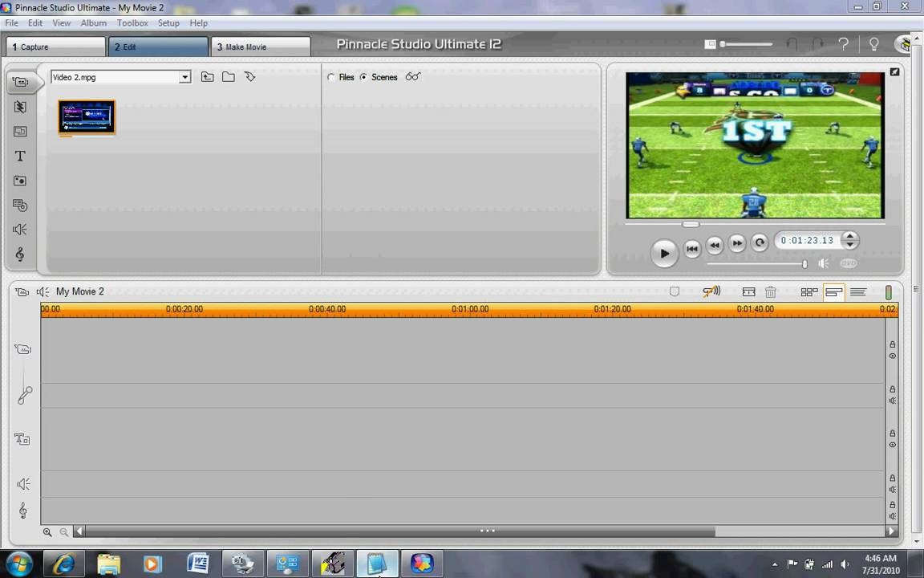924x578 pixels.
Task: Lock the music track
Action: click(892, 505)
